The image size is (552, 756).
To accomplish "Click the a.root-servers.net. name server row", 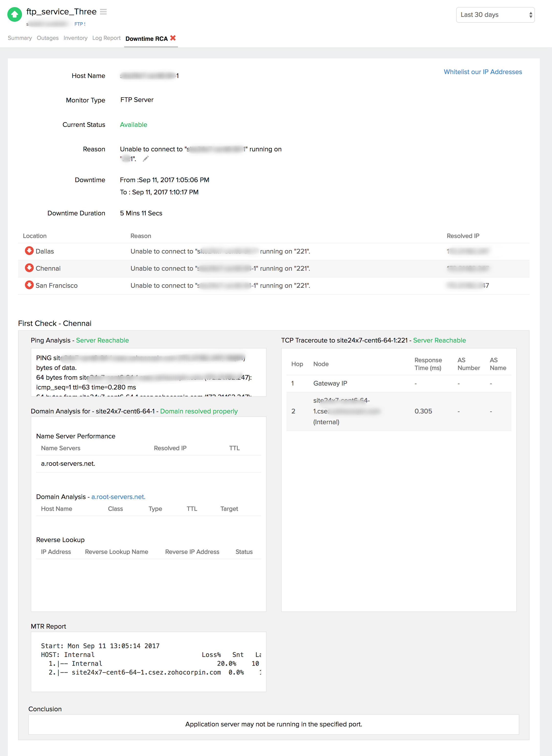I will tap(68, 464).
